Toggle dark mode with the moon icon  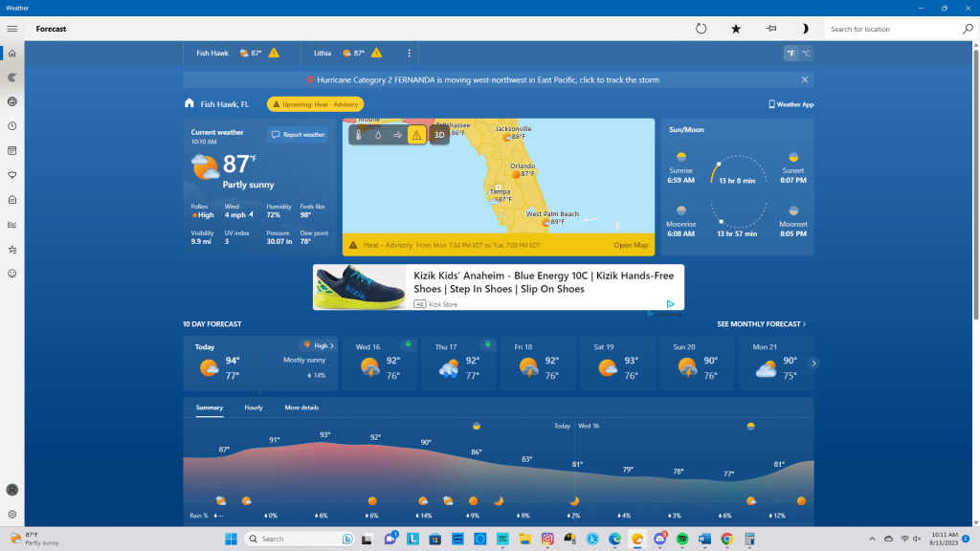805,29
